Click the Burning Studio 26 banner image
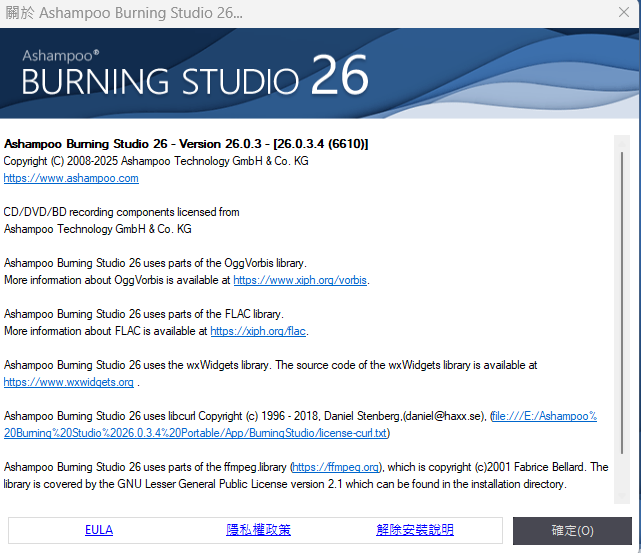 [319, 74]
